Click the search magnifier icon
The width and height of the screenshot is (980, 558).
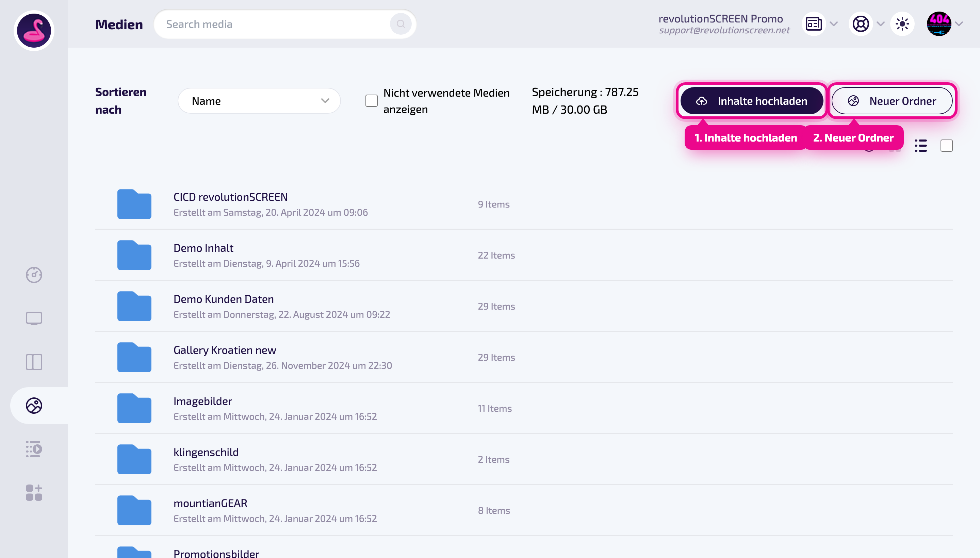[x=401, y=24]
